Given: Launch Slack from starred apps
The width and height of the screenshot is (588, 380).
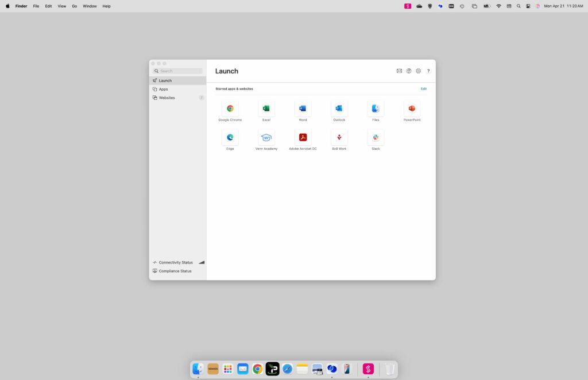Looking at the screenshot, I should [x=376, y=137].
